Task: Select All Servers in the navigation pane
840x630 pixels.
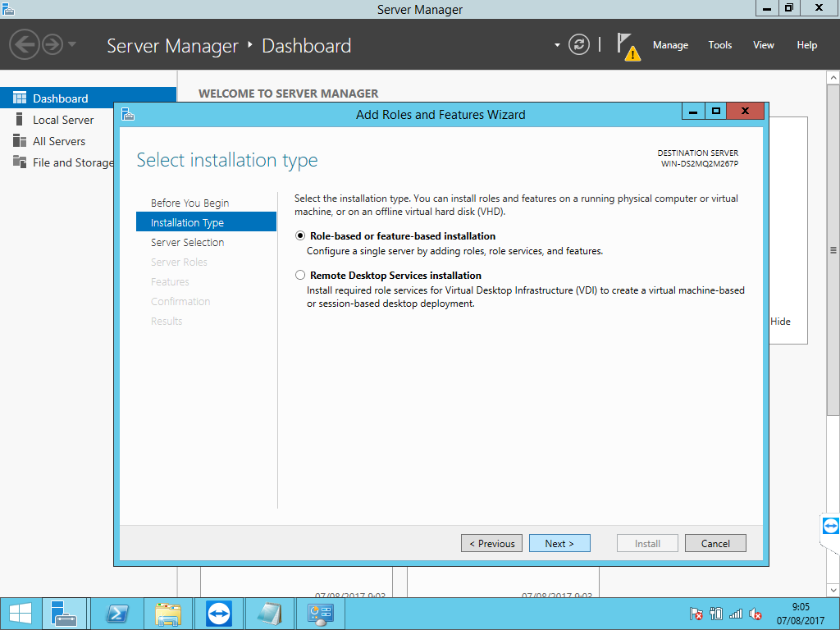Action: tap(59, 141)
